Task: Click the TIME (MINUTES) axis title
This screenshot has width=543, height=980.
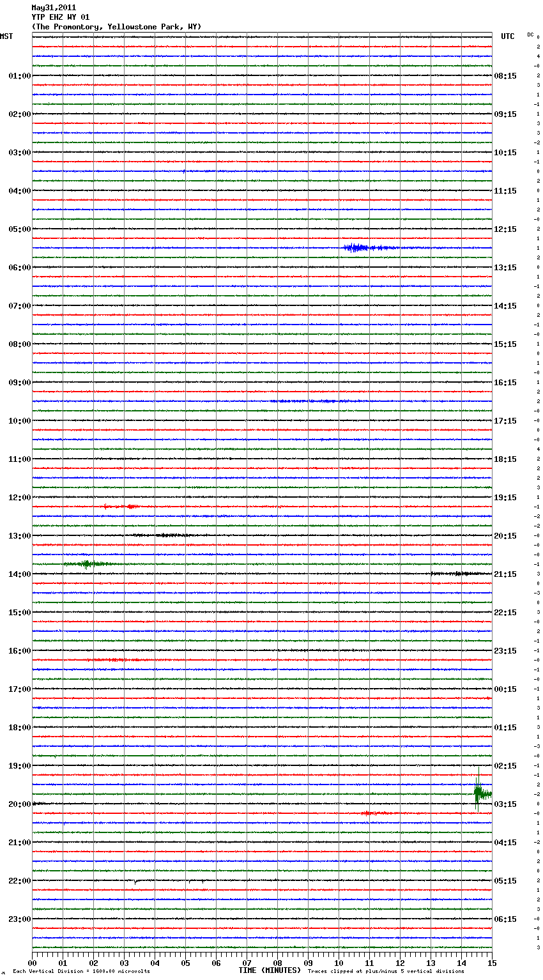Action: tap(270, 970)
